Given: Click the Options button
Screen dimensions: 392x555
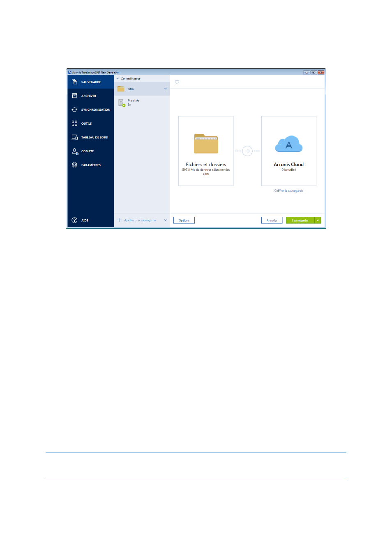Looking at the screenshot, I should (184, 221).
